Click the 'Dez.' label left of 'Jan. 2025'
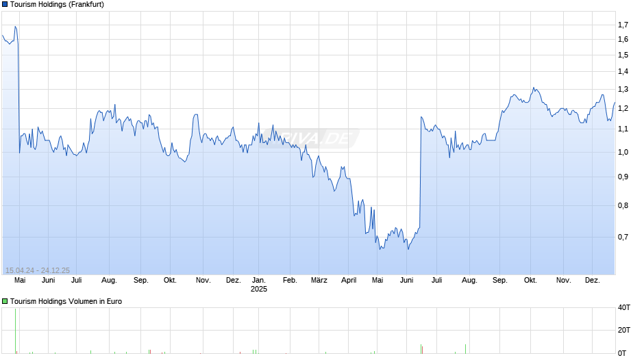The image size is (644, 360). point(234,281)
